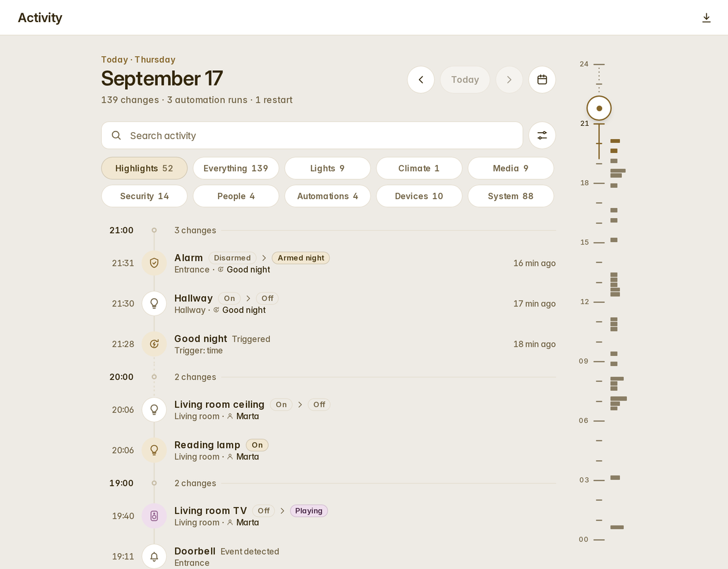Select the Everything 139 filter
This screenshot has width=728, height=569.
[x=236, y=168]
